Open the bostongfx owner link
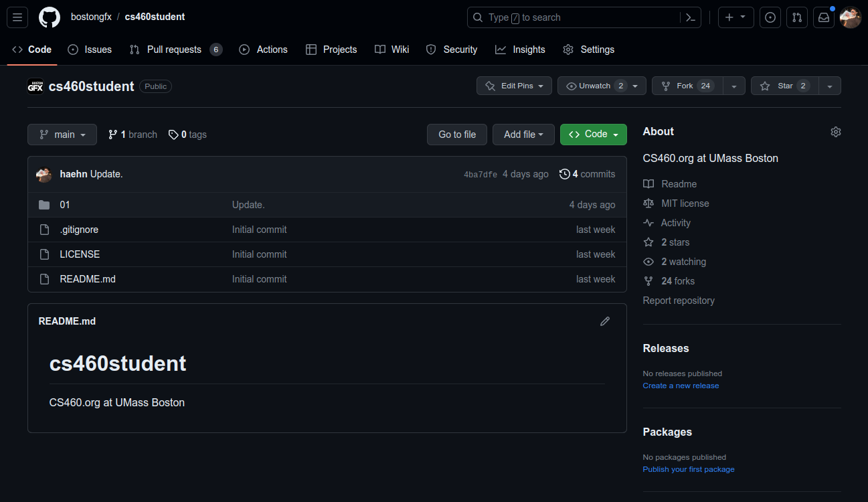This screenshot has height=502, width=868. click(x=91, y=17)
